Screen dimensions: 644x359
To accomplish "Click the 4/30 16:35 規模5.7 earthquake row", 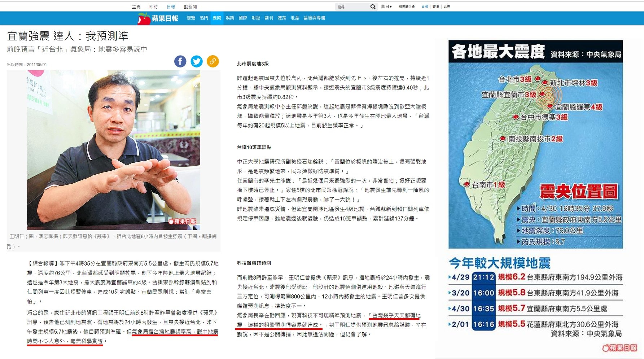I will click(x=535, y=308).
